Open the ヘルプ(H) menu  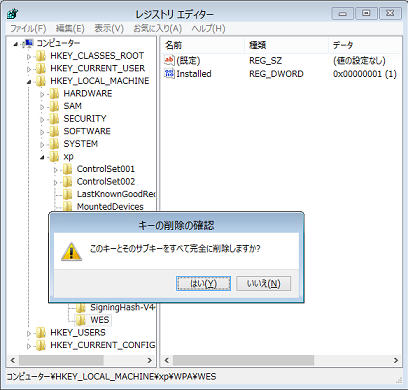(208, 28)
